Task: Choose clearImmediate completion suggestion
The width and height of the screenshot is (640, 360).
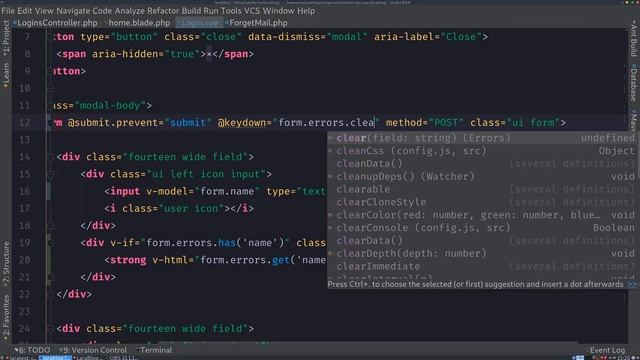Action: (482, 267)
